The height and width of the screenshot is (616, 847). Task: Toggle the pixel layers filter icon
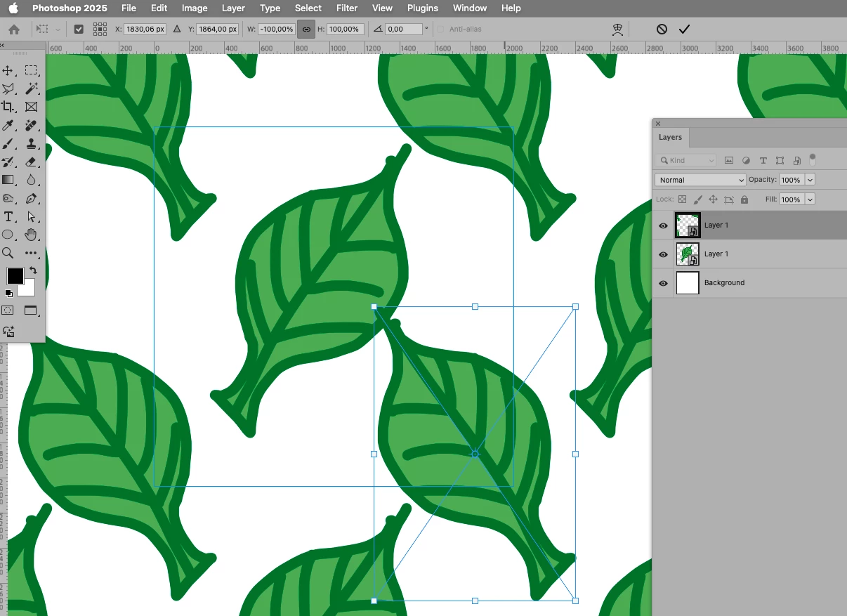click(729, 160)
